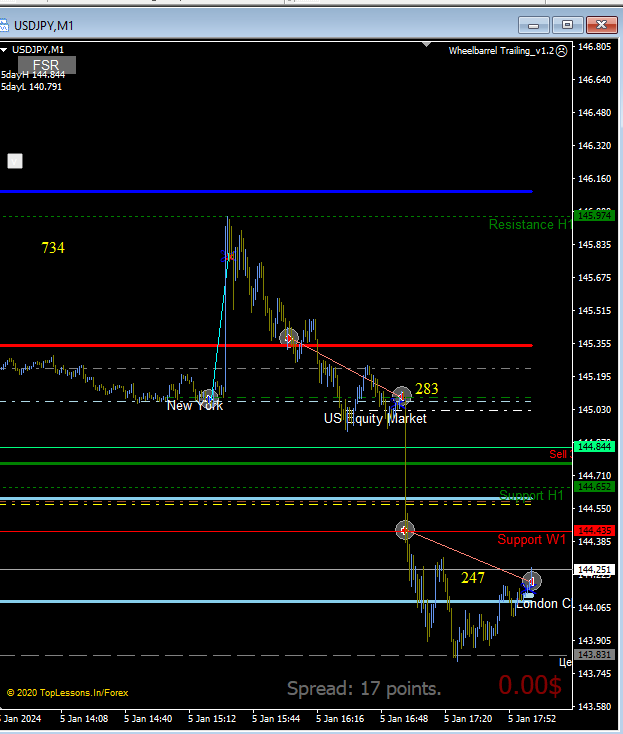Click the 144.435 red price tag

pyautogui.click(x=594, y=531)
